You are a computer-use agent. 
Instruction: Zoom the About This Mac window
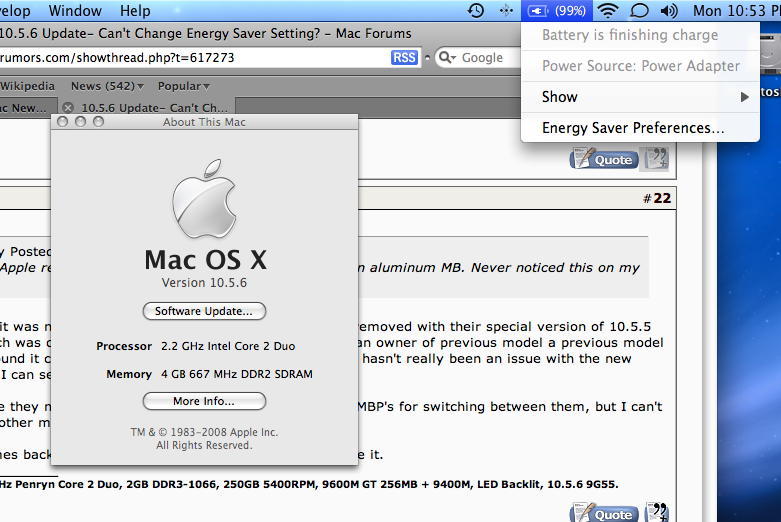[99, 122]
